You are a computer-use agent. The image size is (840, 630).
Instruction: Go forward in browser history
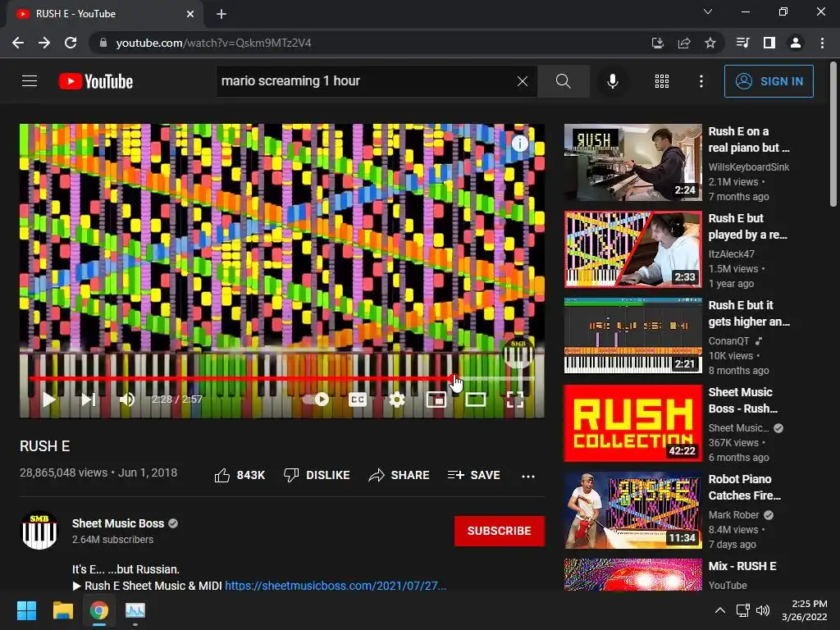pyautogui.click(x=44, y=43)
